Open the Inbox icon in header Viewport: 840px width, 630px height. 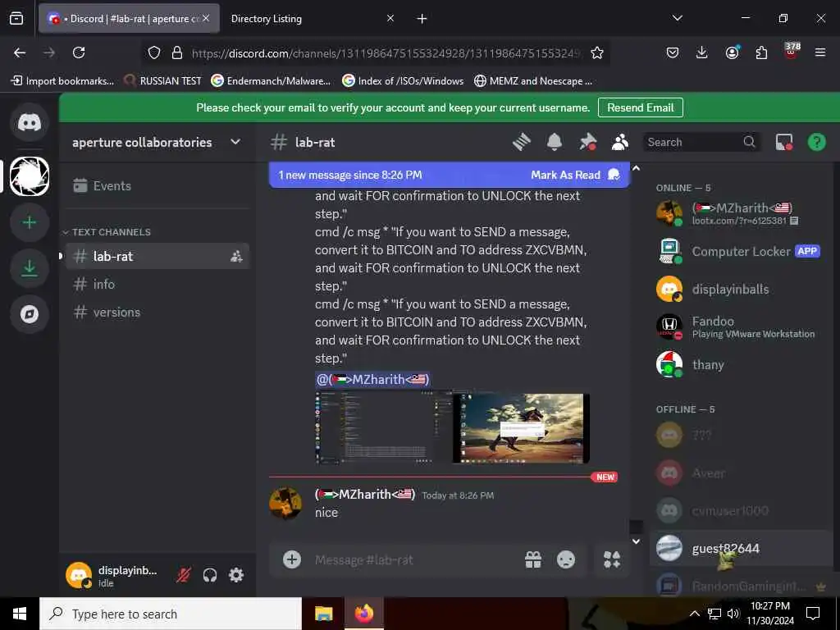point(784,142)
